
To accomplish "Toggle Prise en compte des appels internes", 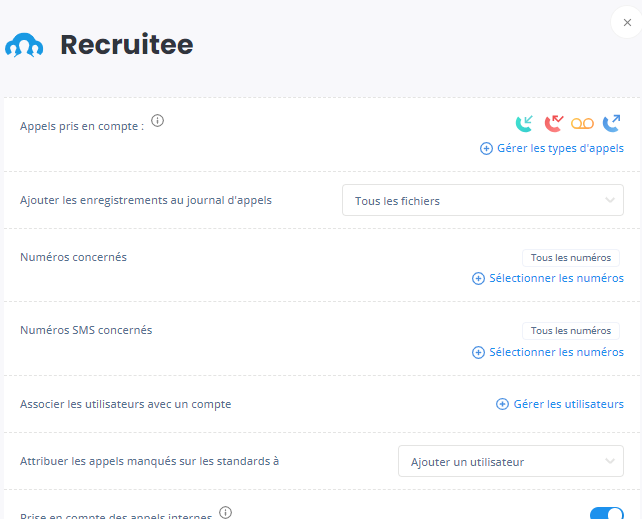I will [x=607, y=513].
